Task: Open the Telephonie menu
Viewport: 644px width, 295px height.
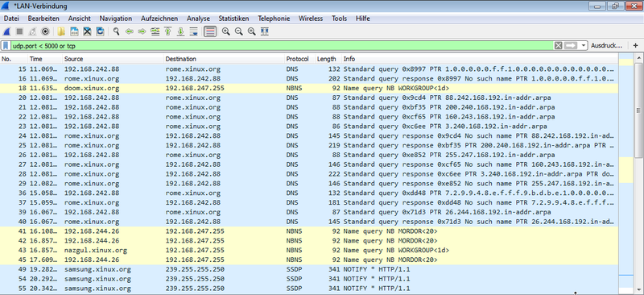Action: [x=274, y=19]
